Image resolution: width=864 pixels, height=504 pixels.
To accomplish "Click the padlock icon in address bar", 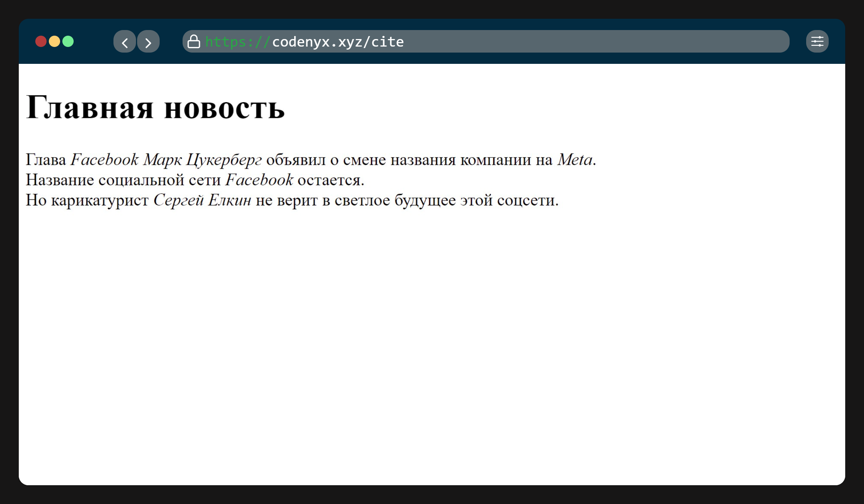I will (193, 42).
